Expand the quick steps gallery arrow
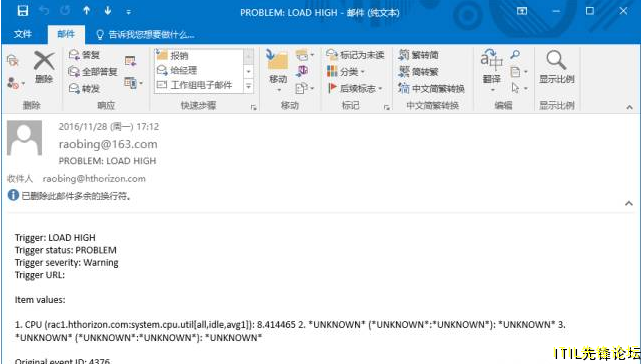 pyautogui.click(x=249, y=86)
